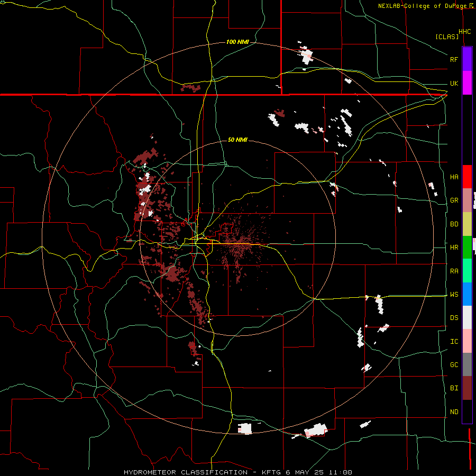
Task: Click the HHC product label
Action: (x=464, y=32)
